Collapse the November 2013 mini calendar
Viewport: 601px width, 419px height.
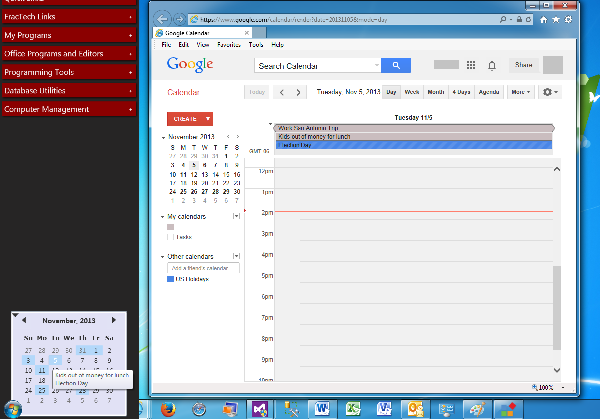[163, 137]
